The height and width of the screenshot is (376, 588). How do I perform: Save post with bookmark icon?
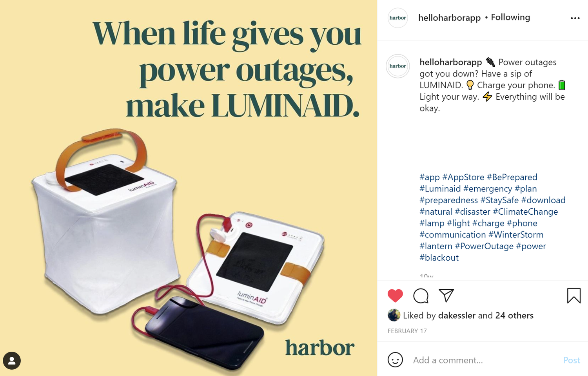574,296
